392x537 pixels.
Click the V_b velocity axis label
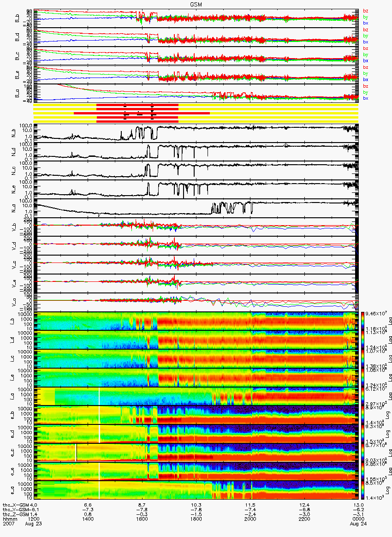[14, 227]
